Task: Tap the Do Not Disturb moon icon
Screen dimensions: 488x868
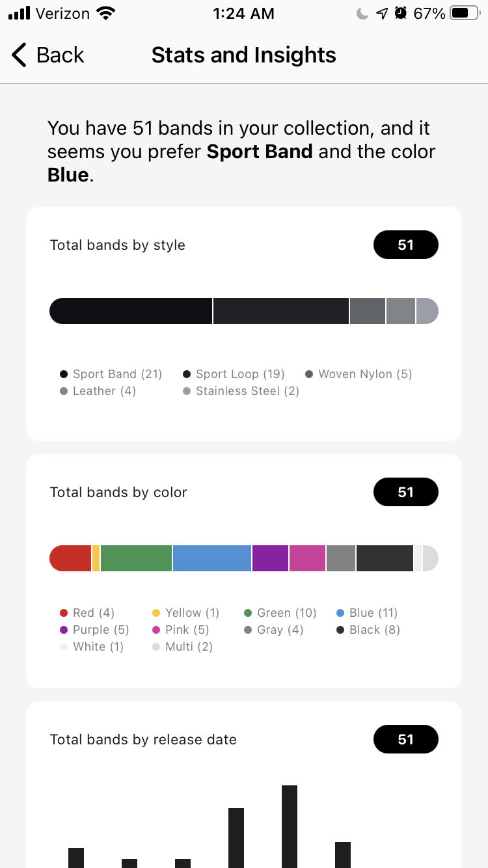Action: 362,13
